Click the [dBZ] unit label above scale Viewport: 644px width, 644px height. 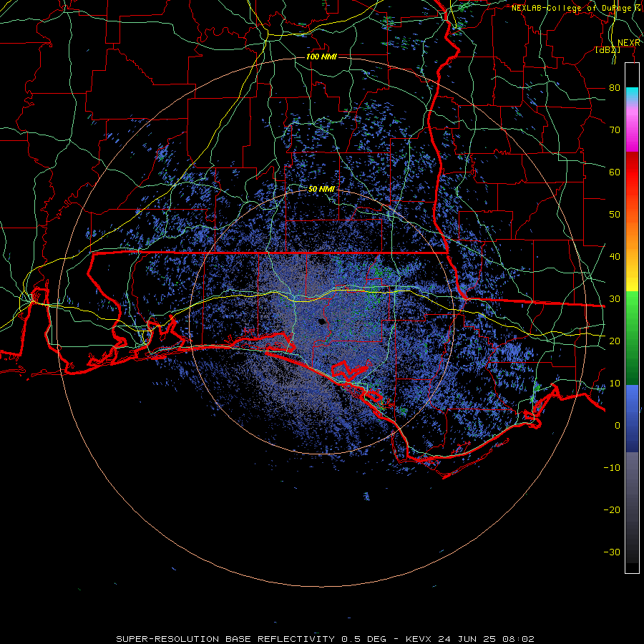tap(608, 49)
